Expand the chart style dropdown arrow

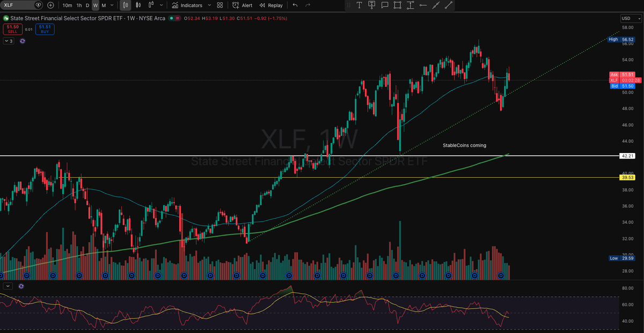[x=162, y=5]
